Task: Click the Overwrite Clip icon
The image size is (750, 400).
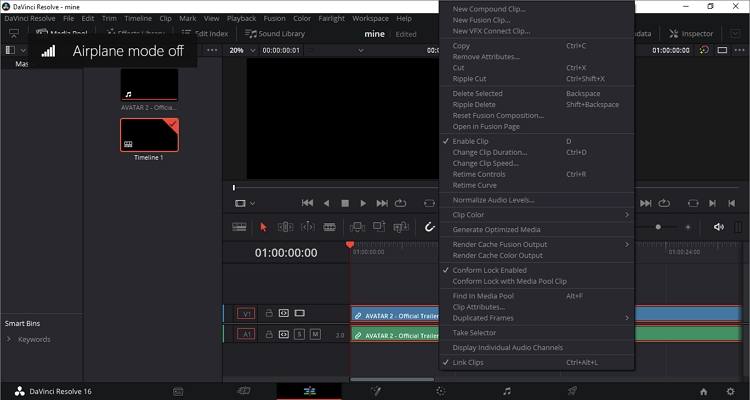Action: (379, 227)
